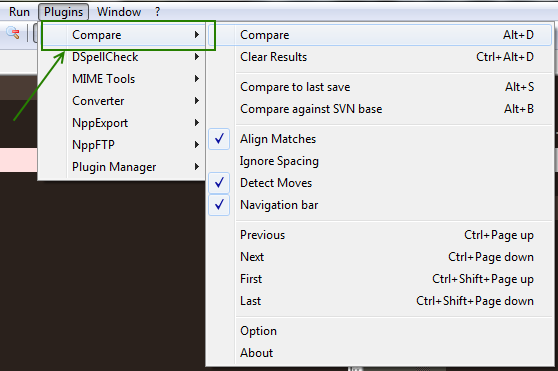Image resolution: width=558 pixels, height=371 pixels.
Task: Uncheck the Detect Moves option
Action: (x=380, y=183)
